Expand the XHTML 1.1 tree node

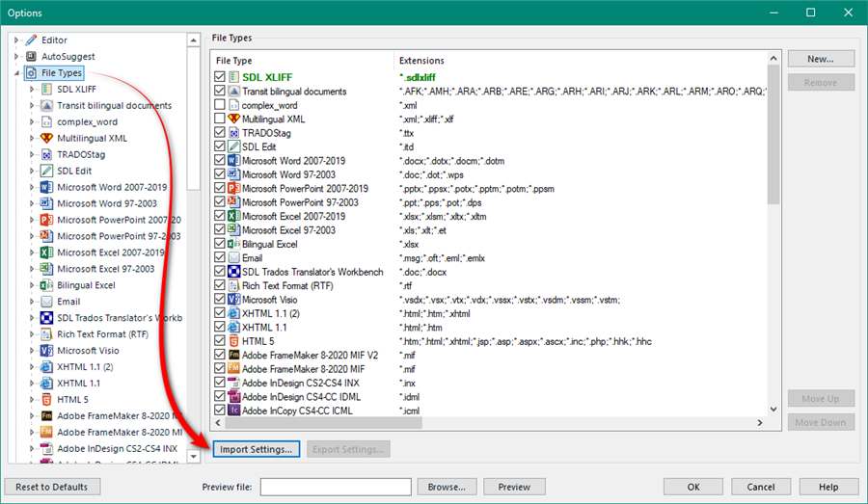click(x=32, y=383)
